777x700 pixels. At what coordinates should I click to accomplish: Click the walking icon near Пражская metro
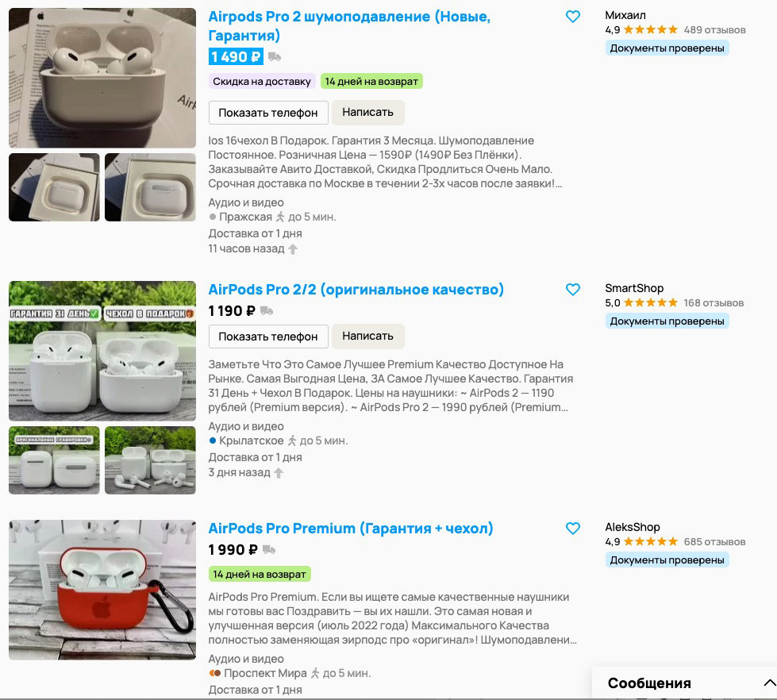(280, 217)
